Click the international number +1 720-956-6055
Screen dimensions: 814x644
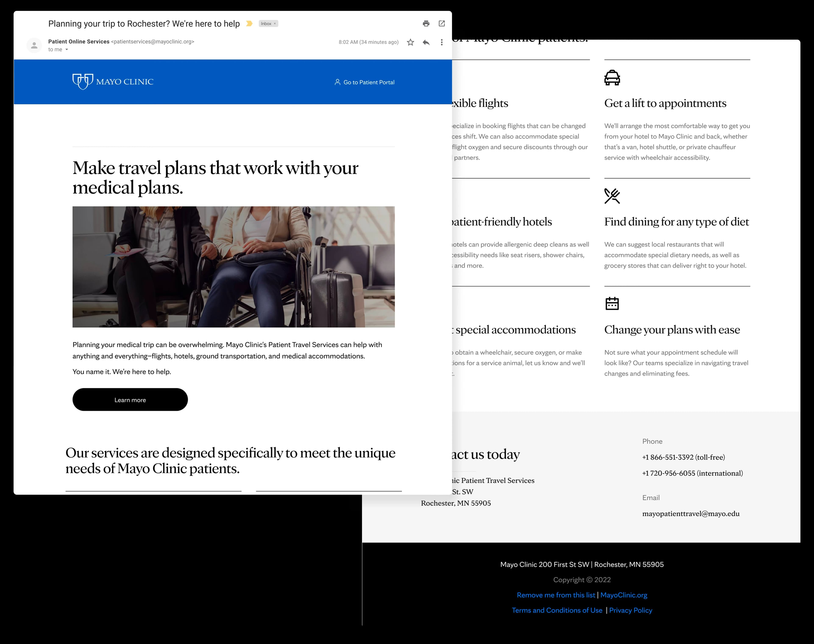tap(693, 473)
